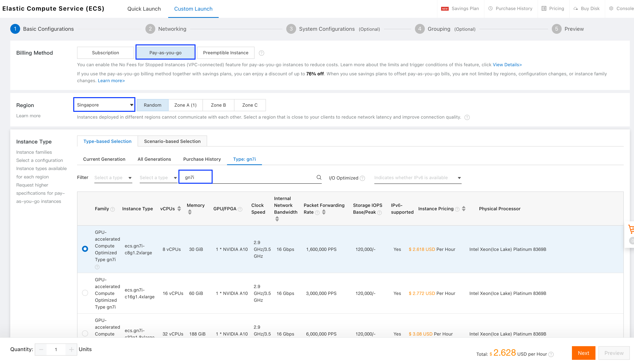Increase quantity with the plus stepper
The height and width of the screenshot is (364, 634).
pos(71,350)
